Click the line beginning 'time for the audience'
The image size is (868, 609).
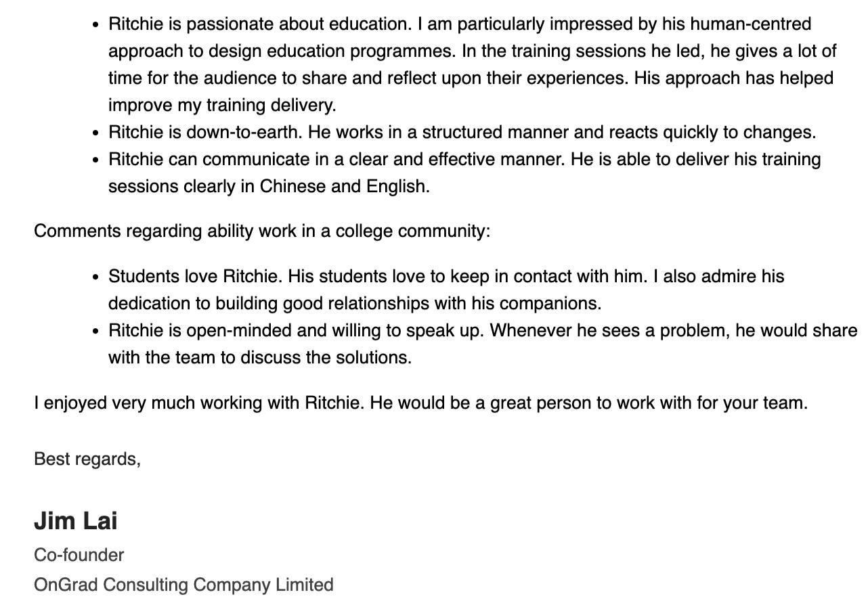click(471, 78)
